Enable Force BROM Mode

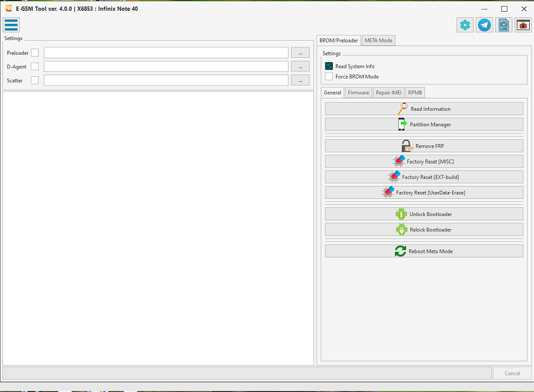pyautogui.click(x=329, y=77)
